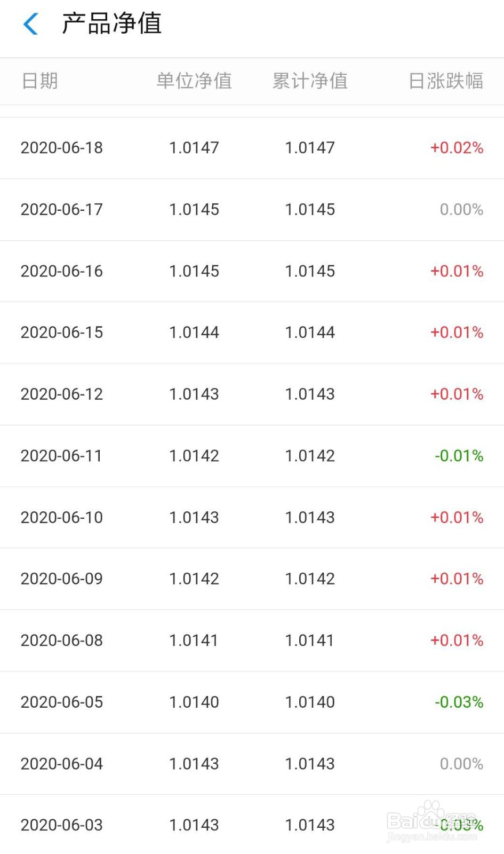
Task: Select the 日期 column header
Action: (39, 81)
